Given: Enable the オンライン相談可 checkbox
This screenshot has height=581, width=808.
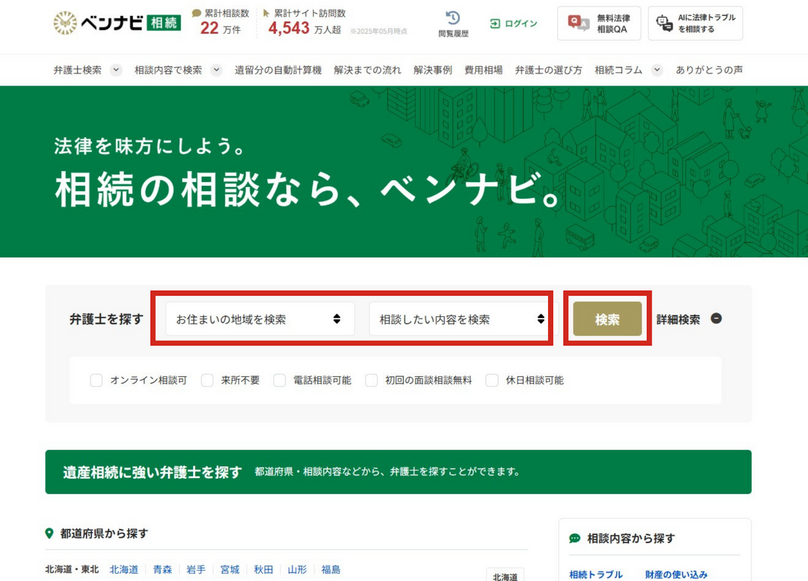Looking at the screenshot, I should [96, 380].
